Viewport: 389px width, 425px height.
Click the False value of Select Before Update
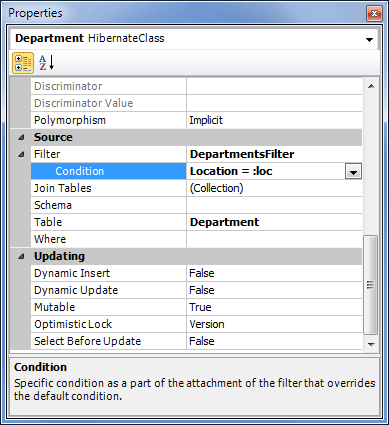point(202,341)
